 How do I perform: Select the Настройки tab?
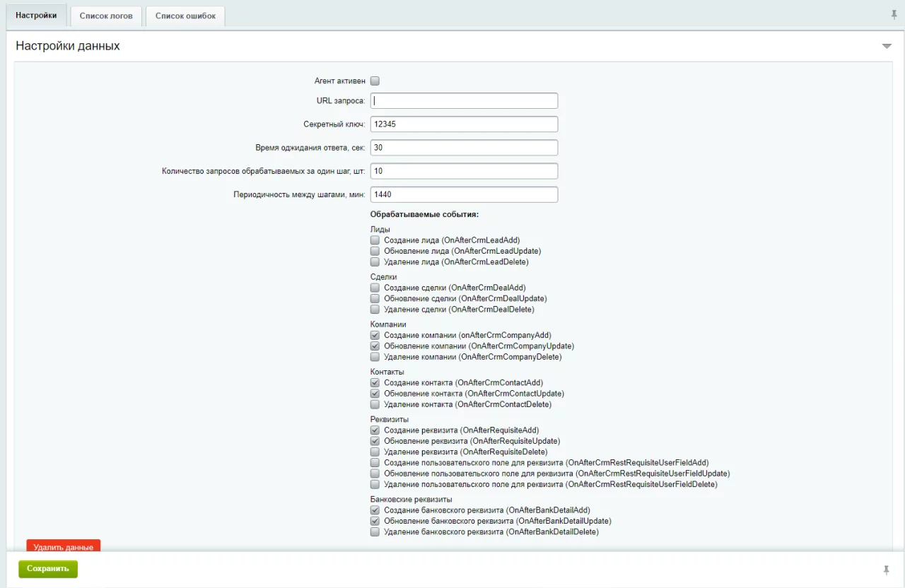coord(36,15)
